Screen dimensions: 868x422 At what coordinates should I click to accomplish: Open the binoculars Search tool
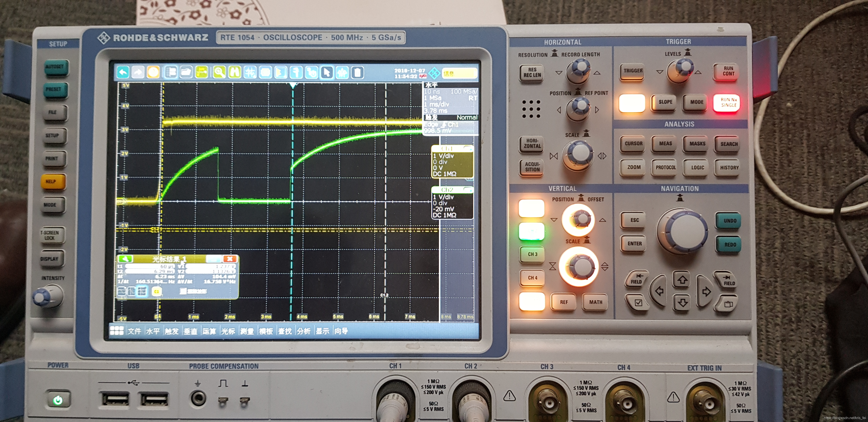pyautogui.click(x=235, y=72)
